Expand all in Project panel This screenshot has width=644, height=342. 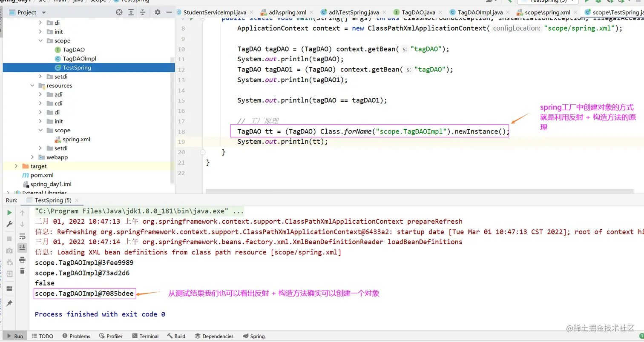(x=131, y=12)
